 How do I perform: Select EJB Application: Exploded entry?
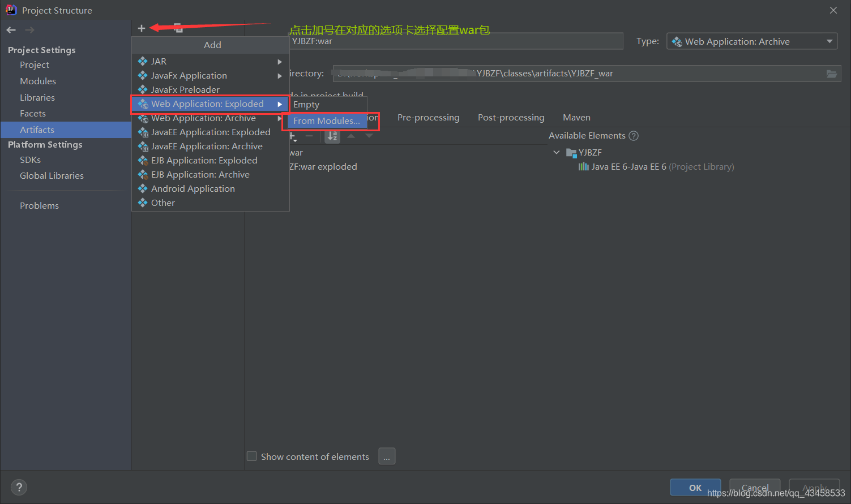click(210, 161)
